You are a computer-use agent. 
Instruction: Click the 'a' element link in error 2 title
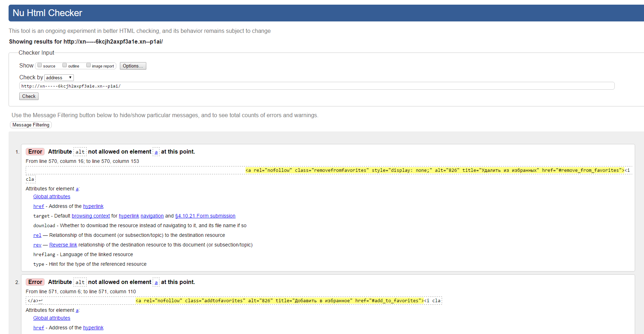(x=156, y=282)
